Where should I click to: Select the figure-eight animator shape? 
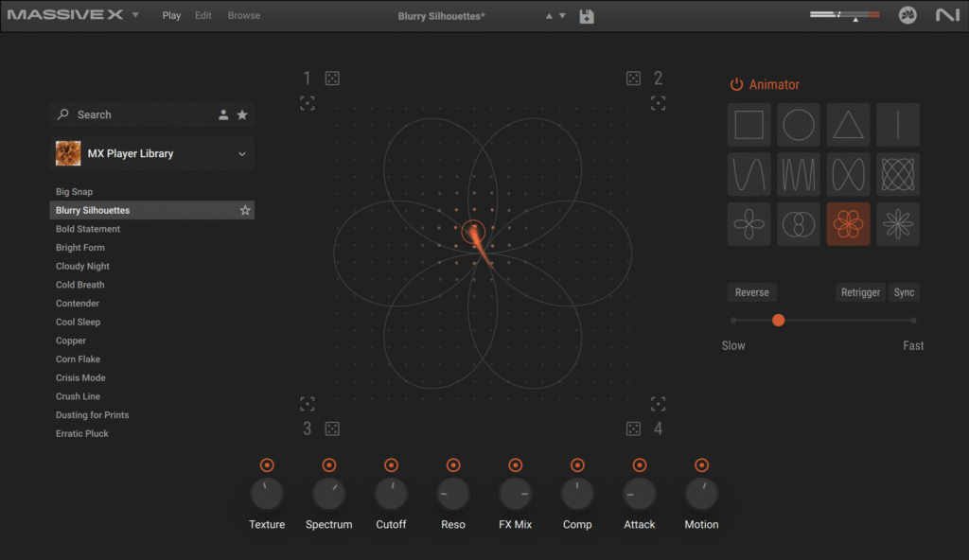pyautogui.click(x=848, y=174)
